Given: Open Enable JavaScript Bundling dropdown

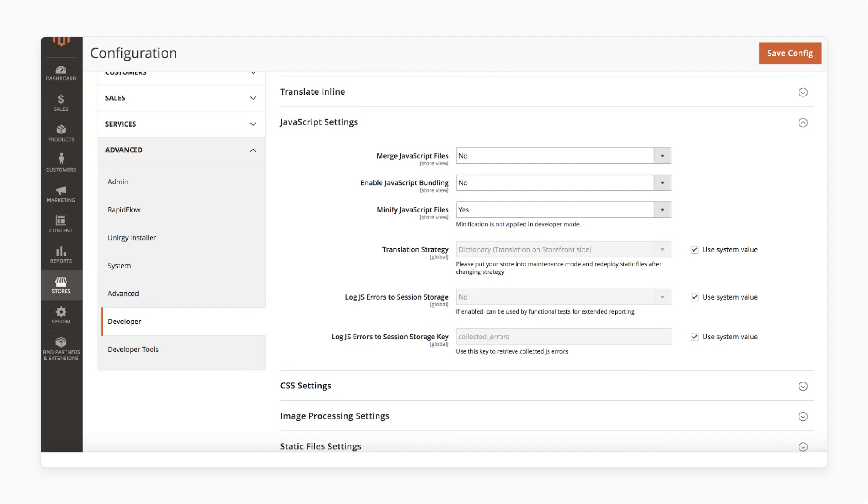Looking at the screenshot, I should pyautogui.click(x=563, y=183).
